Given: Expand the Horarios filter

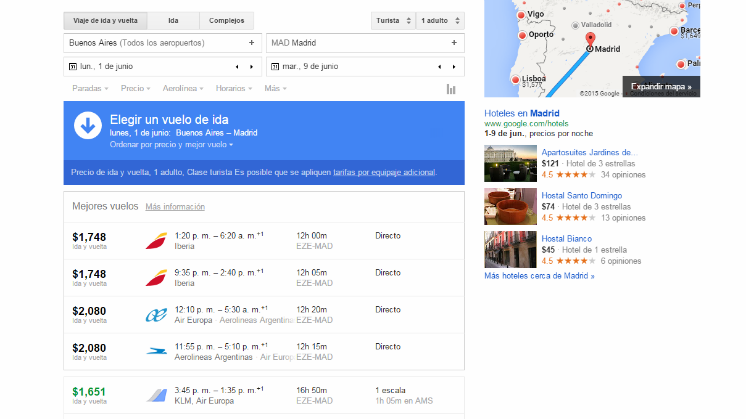Looking at the screenshot, I should [x=234, y=88].
